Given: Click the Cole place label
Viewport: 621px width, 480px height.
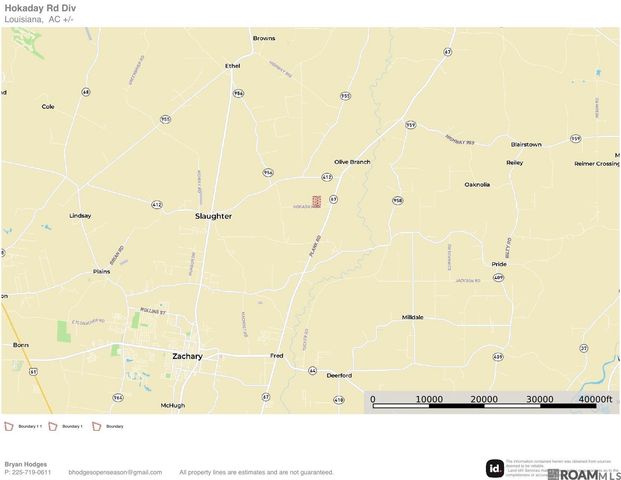Looking at the screenshot, I should 48,107.
